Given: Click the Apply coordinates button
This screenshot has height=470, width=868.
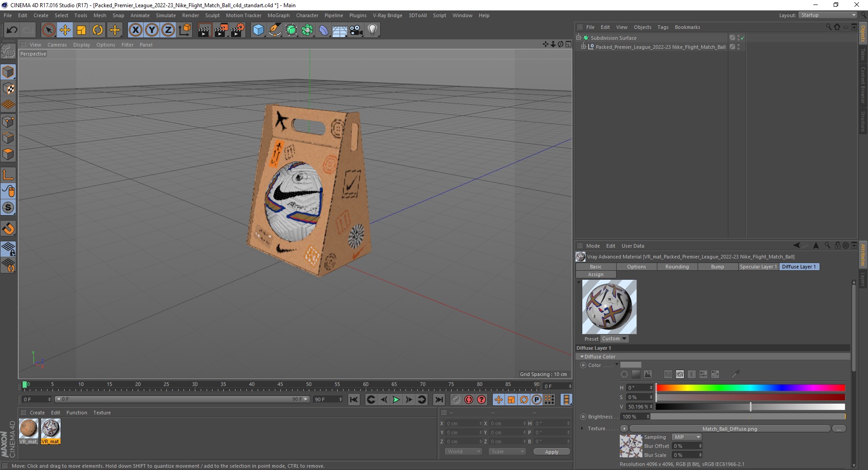Looking at the screenshot, I should coord(552,451).
